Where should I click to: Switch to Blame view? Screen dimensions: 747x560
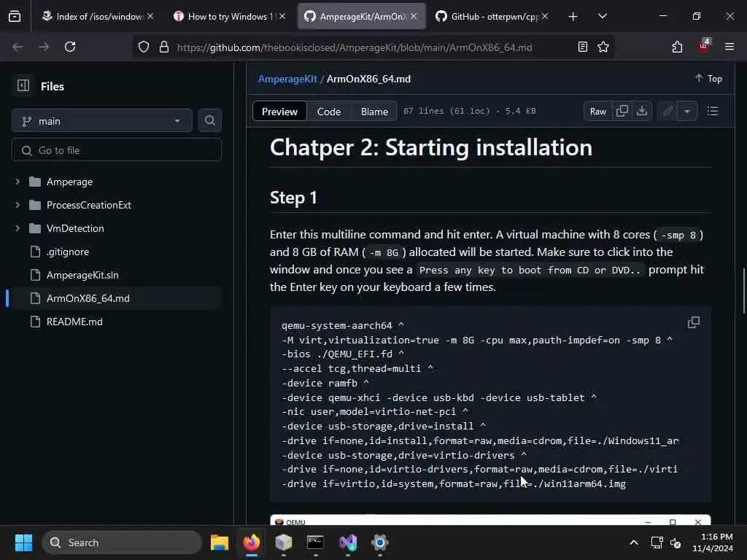[x=374, y=112]
